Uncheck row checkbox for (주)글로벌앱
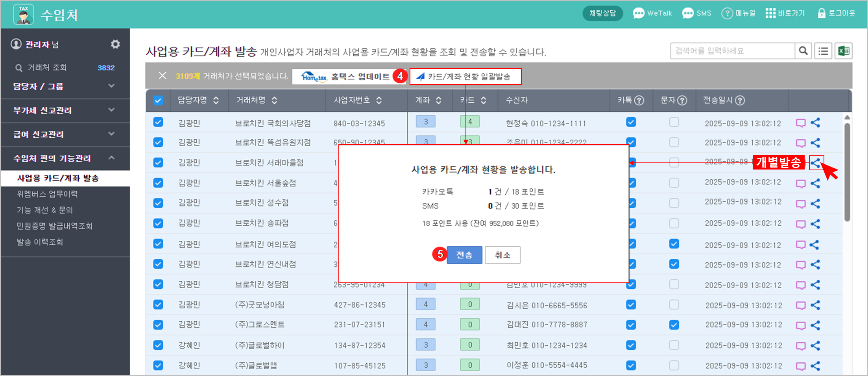868x376 pixels. [158, 365]
